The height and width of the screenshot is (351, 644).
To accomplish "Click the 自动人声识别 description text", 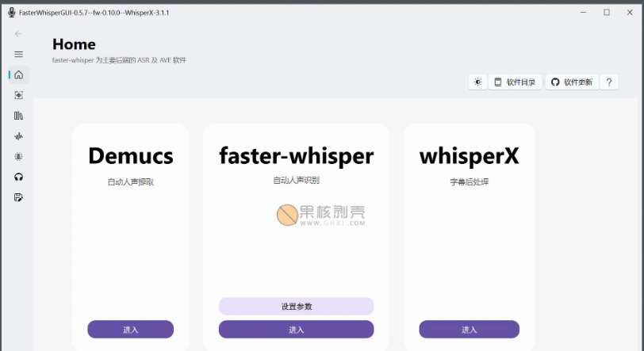I will (296, 180).
